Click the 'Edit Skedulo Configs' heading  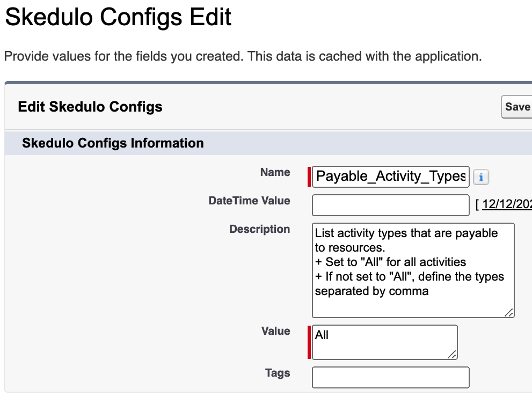click(90, 107)
